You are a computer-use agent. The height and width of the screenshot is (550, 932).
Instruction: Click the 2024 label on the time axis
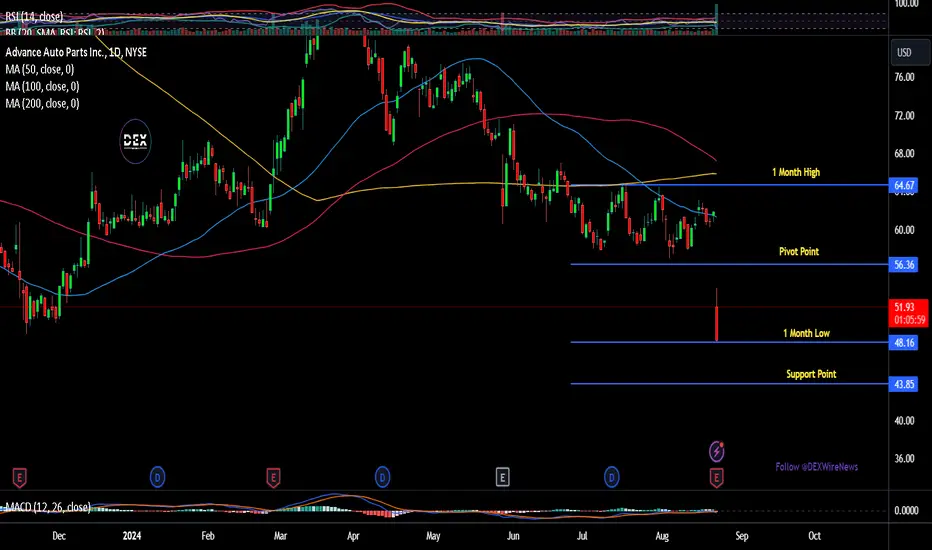pyautogui.click(x=132, y=536)
